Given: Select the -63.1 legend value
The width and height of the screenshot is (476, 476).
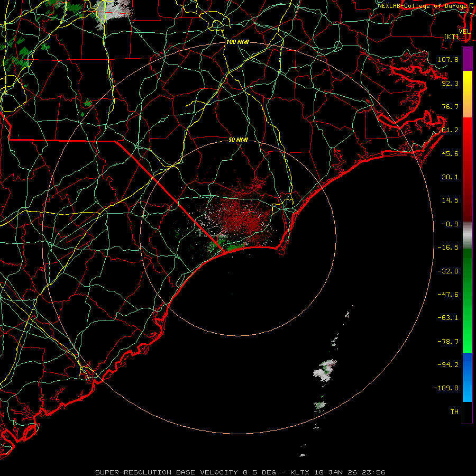Looking at the screenshot, I should (448, 318).
